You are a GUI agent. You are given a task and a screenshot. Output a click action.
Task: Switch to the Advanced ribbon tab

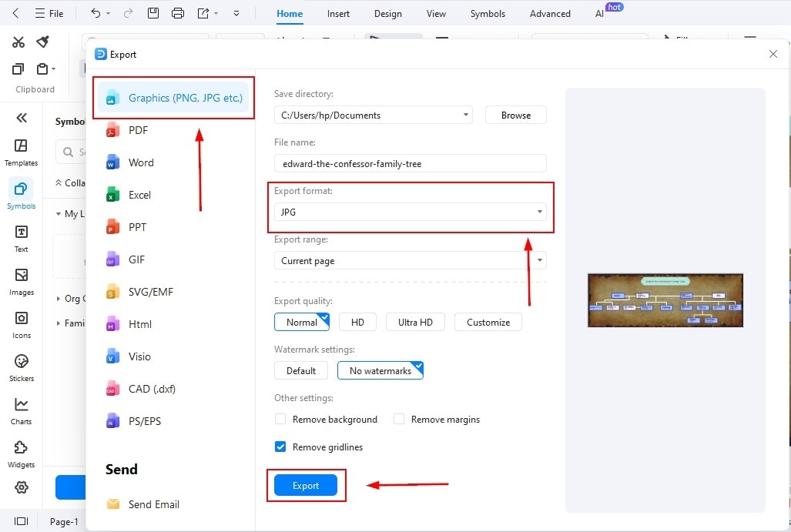pyautogui.click(x=549, y=13)
